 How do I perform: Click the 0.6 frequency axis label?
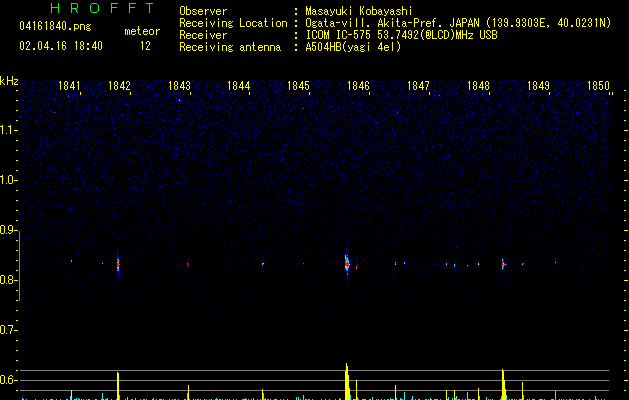point(8,380)
